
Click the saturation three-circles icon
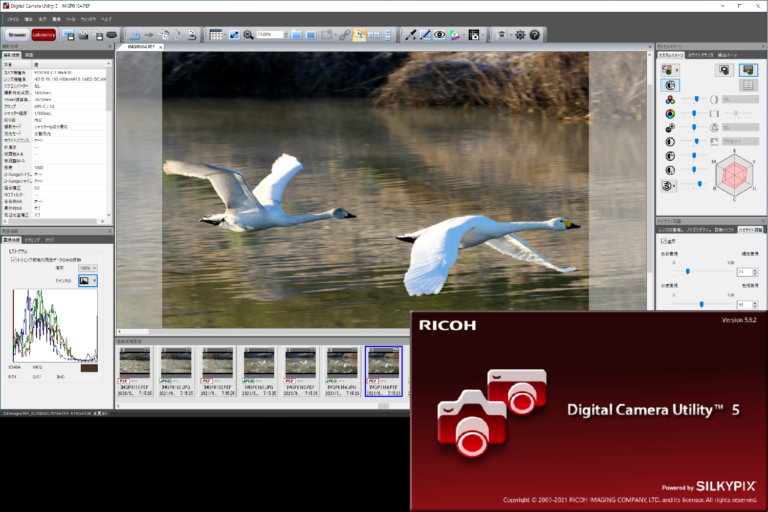coord(670,100)
